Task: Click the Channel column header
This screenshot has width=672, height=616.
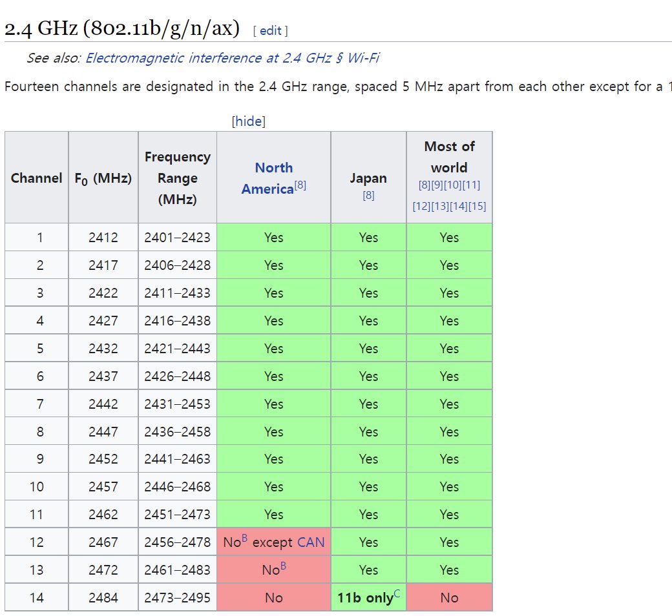Action: (x=37, y=178)
